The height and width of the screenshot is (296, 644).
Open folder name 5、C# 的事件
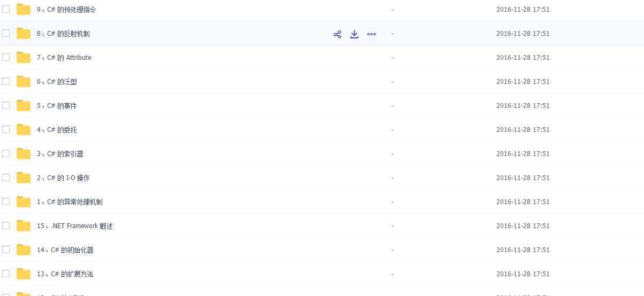point(57,106)
